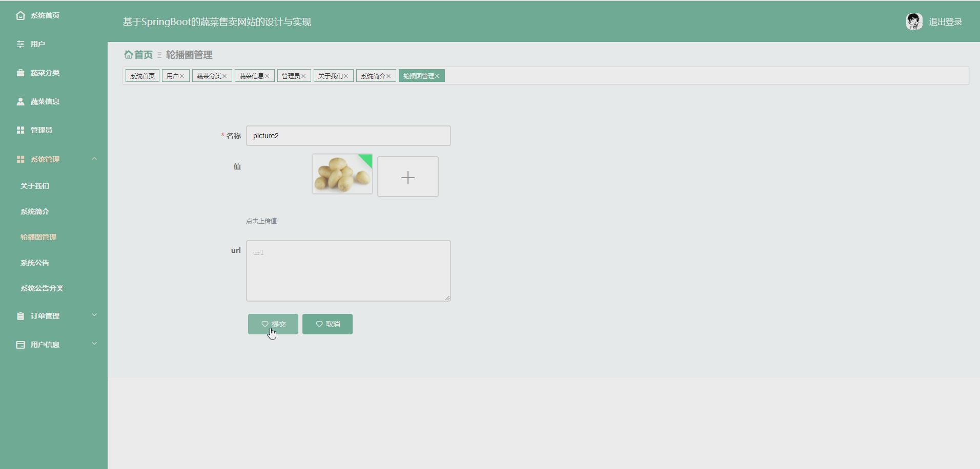980x469 pixels.
Task: Open 订单管理 via the document icon
Action: 21,316
